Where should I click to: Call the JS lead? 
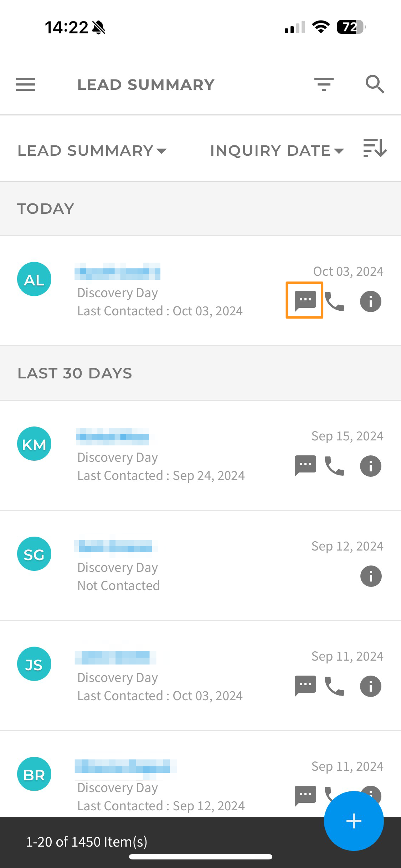point(334,686)
